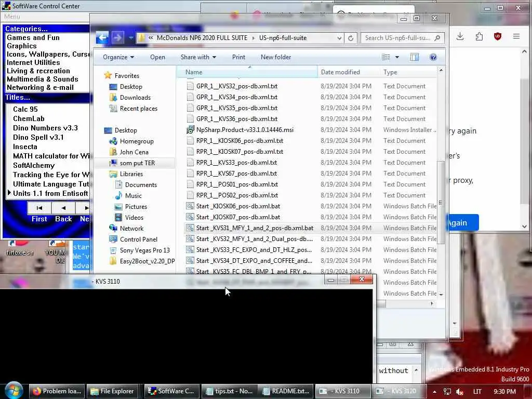Click Open in Explorer toolbar

(157, 57)
